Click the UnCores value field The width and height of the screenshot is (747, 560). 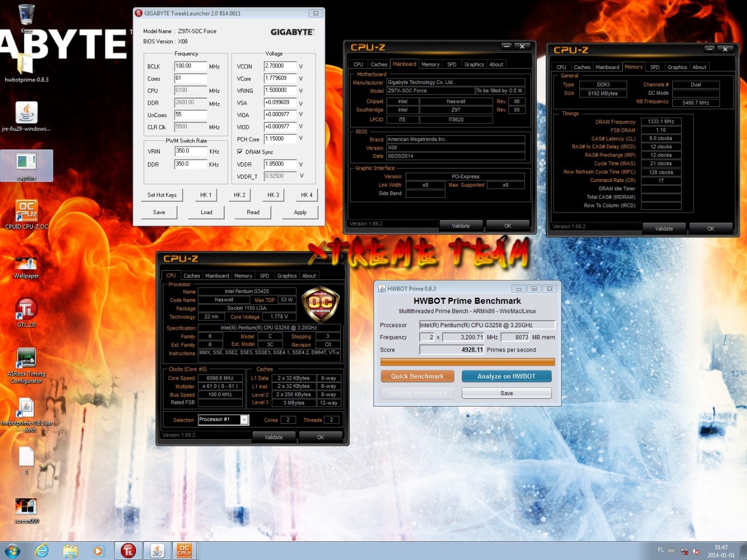[190, 115]
